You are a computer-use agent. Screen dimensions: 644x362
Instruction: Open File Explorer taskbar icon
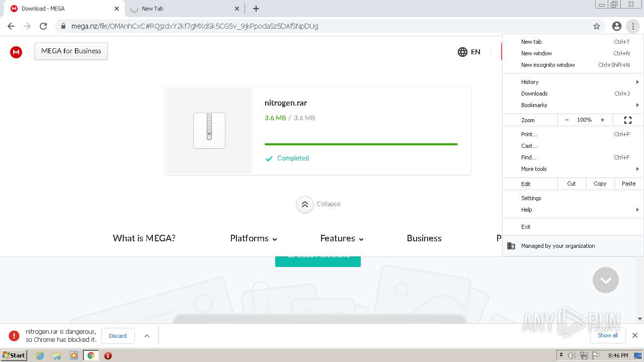57,355
